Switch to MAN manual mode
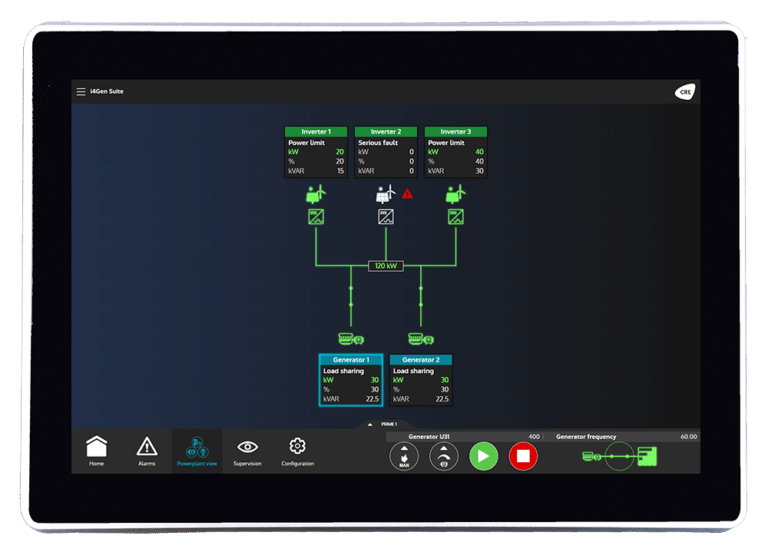 click(x=404, y=456)
